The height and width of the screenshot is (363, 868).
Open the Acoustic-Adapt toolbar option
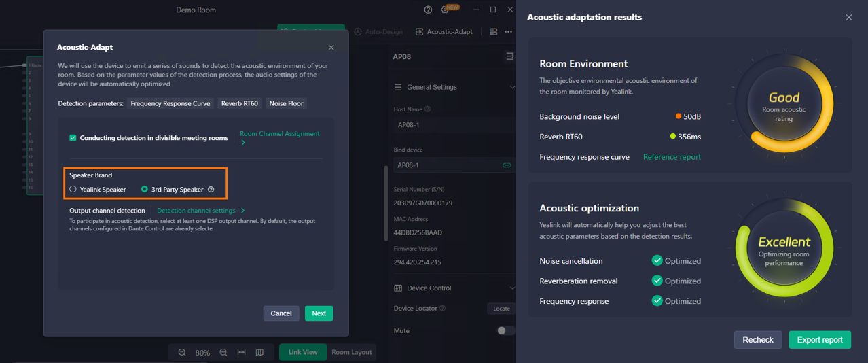(444, 31)
